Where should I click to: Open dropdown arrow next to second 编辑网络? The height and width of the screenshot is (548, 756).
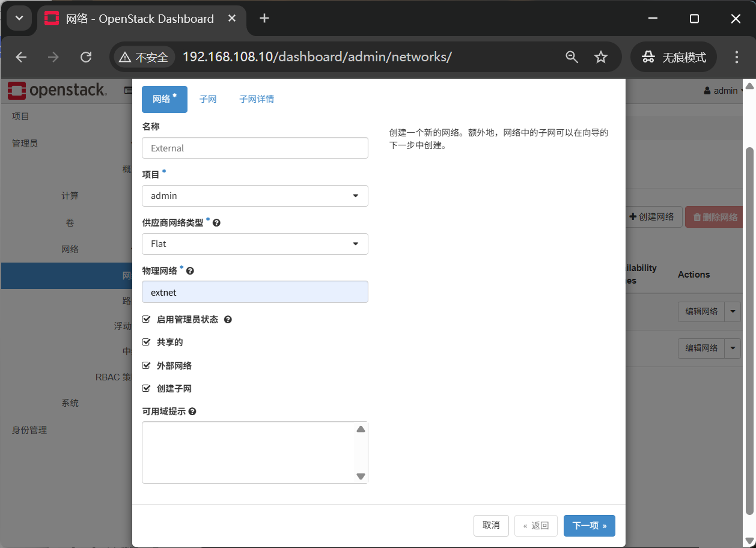click(733, 348)
